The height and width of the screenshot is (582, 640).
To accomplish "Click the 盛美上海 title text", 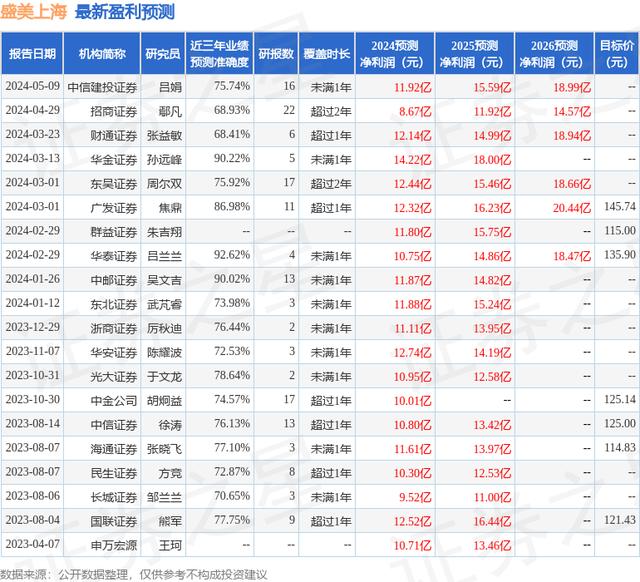I will (33, 12).
